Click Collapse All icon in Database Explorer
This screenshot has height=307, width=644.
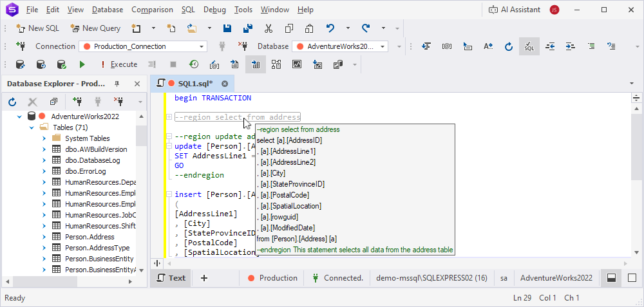click(x=54, y=102)
